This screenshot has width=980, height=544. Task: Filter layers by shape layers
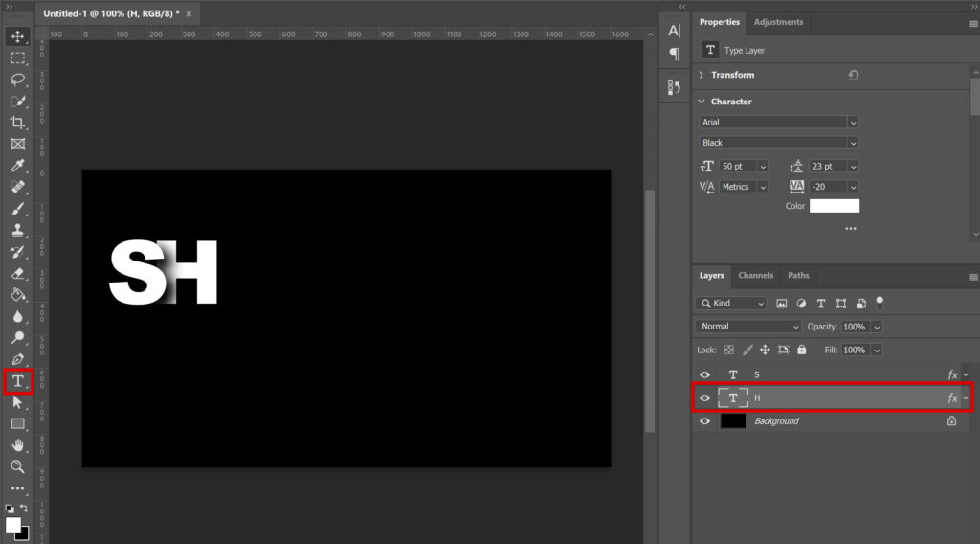(x=841, y=304)
